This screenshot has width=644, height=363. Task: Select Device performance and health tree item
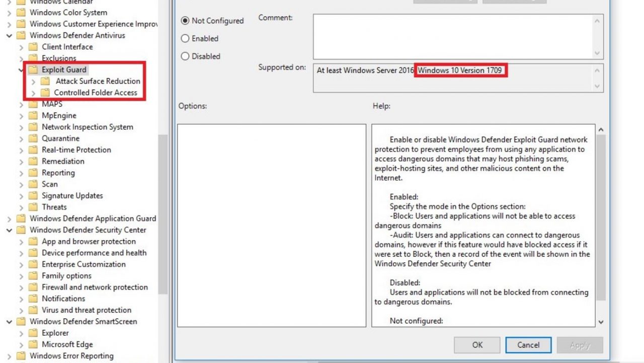pos(94,253)
